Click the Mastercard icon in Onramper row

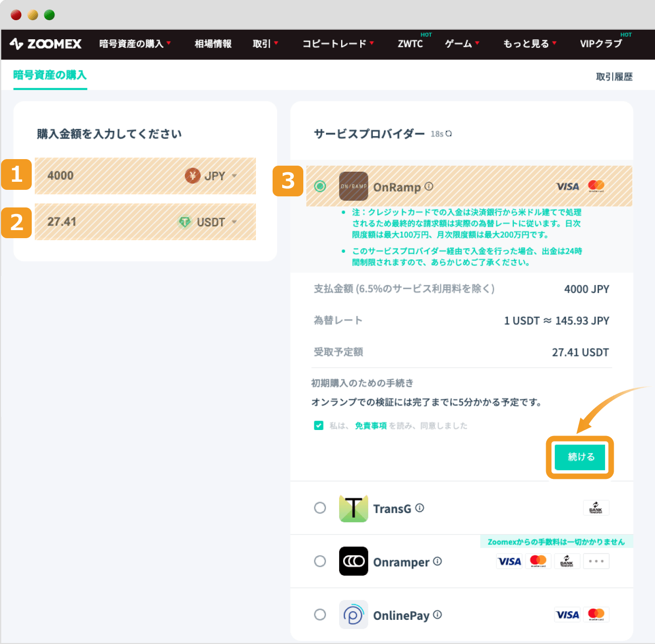point(538,561)
